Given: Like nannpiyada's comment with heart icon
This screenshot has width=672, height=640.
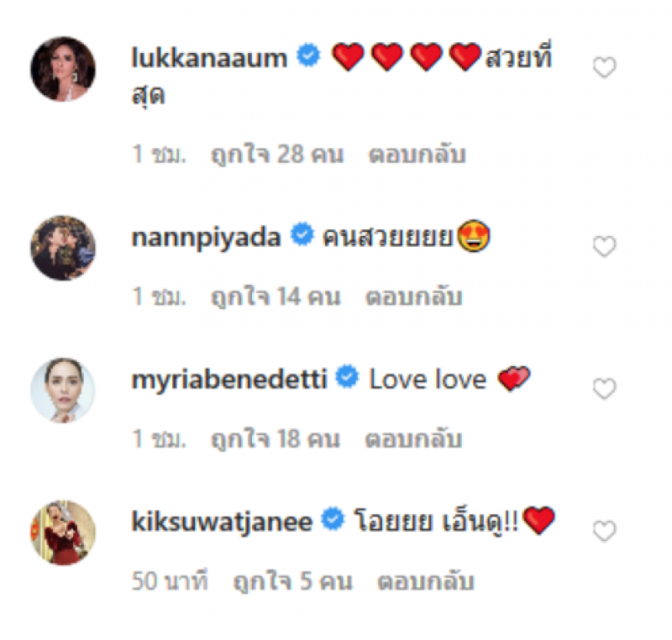Looking at the screenshot, I should point(604,246).
